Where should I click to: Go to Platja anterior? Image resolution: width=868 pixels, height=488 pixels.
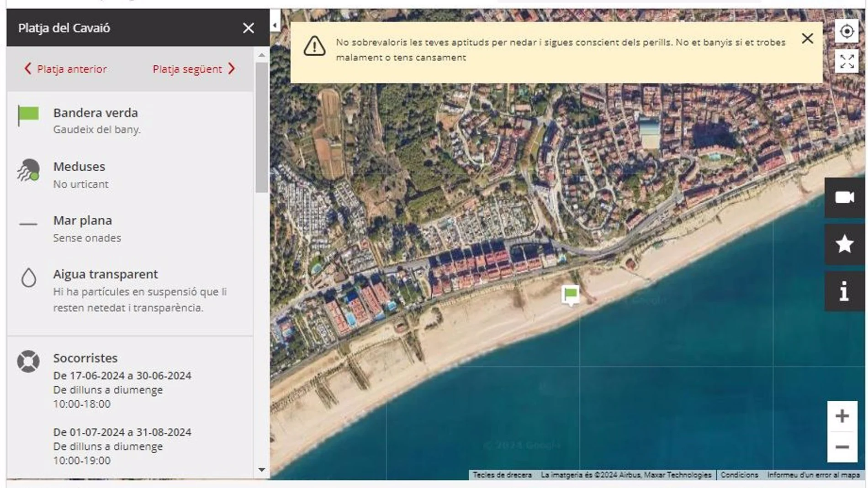pos(65,69)
